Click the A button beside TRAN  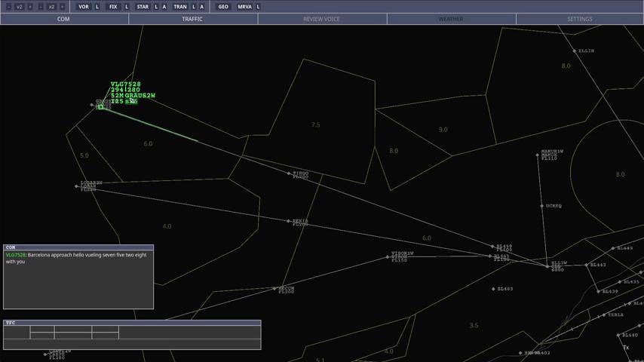pos(201,7)
